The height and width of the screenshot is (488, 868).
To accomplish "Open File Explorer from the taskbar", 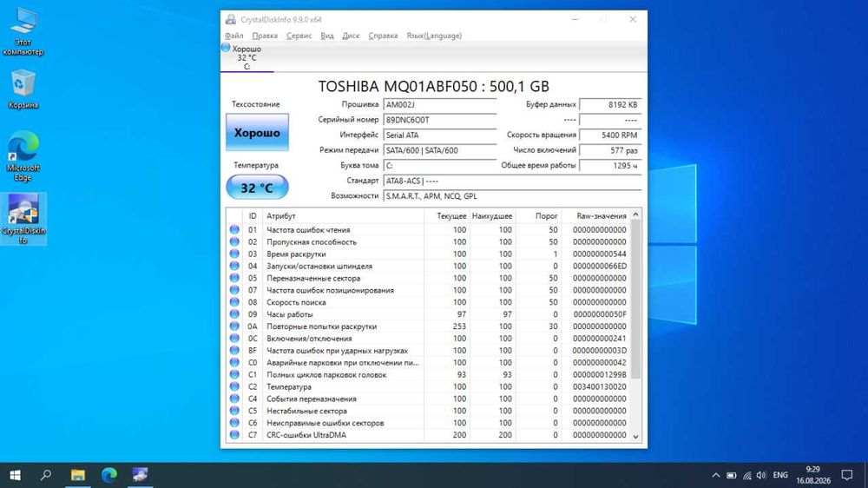I will click(77, 475).
